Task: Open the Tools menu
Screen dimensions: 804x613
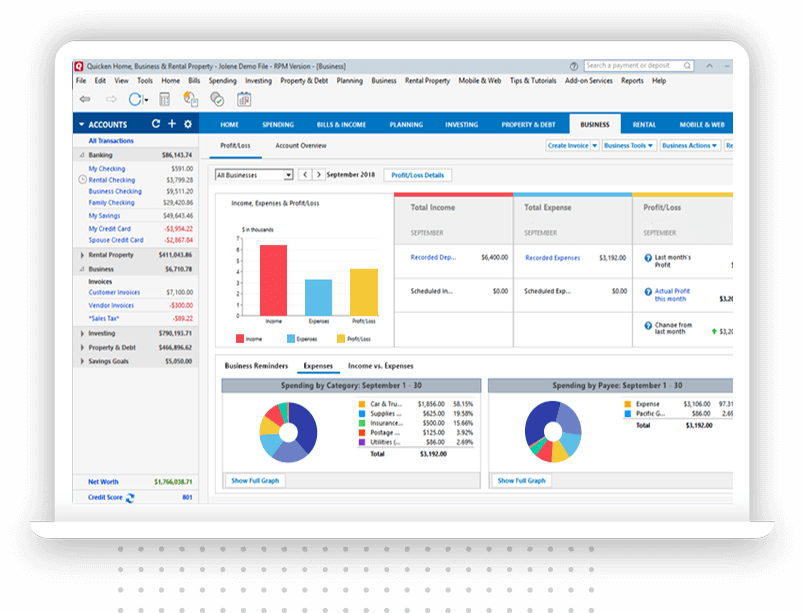Action: [145, 80]
